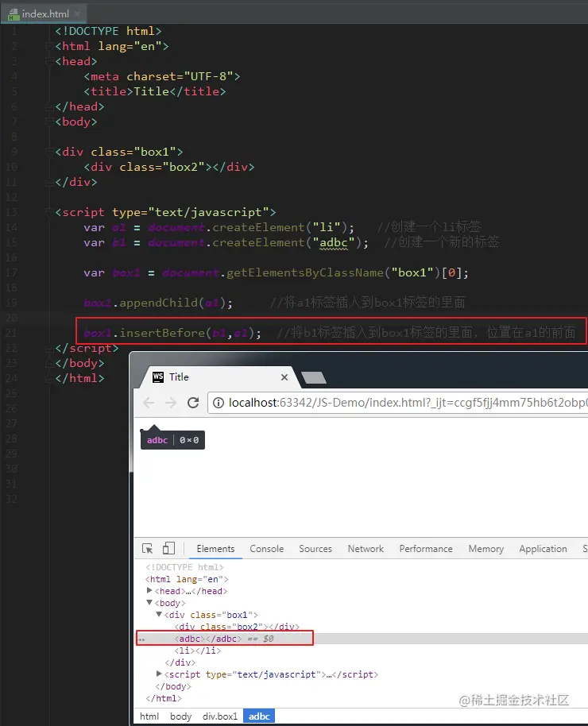Switch to the Elements DevTools tab
This screenshot has width=588, height=726.
point(215,549)
